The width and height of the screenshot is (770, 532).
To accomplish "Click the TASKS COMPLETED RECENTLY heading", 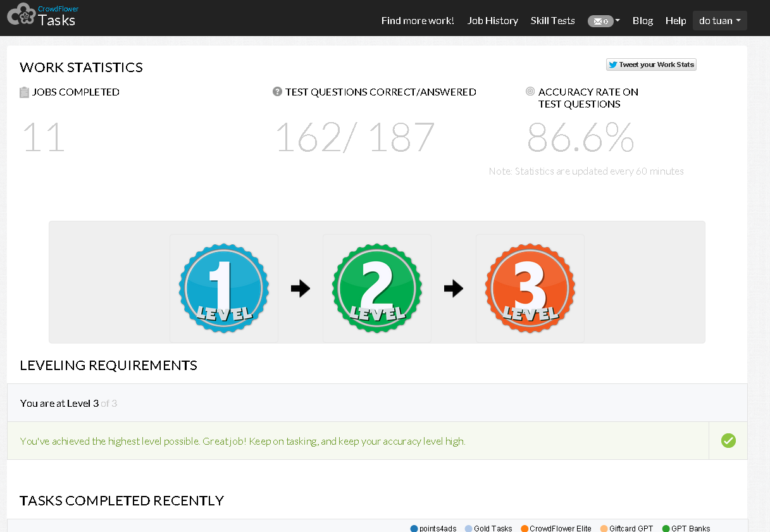I will 121,500.
